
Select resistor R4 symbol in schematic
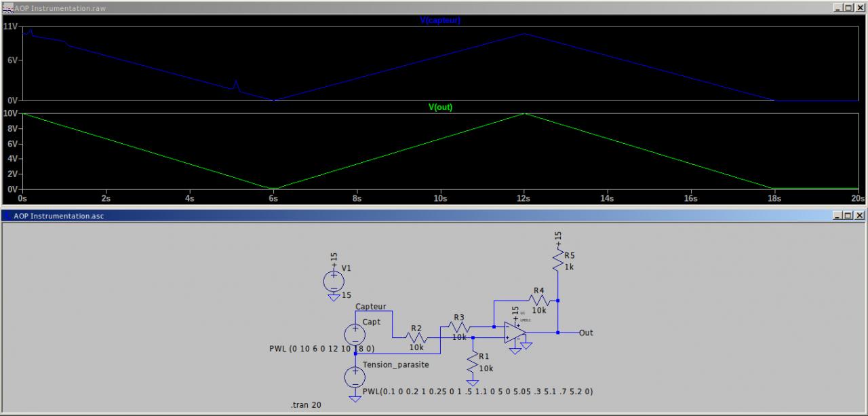pyautogui.click(x=539, y=299)
